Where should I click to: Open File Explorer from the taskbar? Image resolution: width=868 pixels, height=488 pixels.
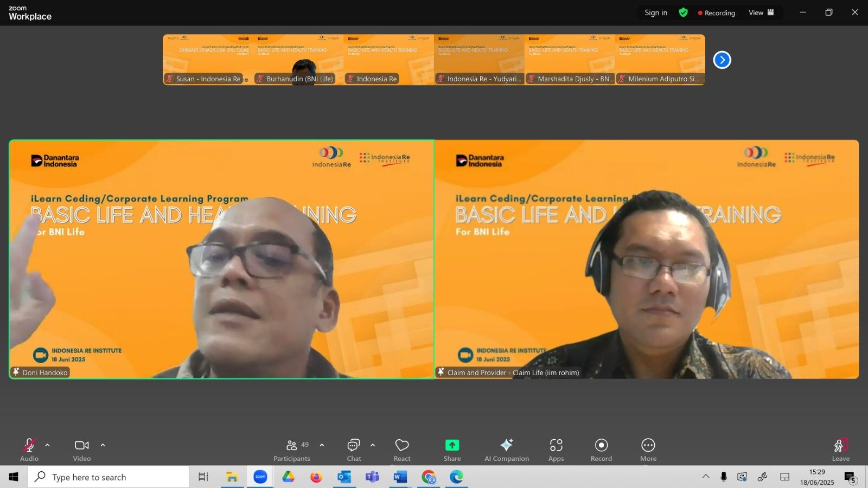[232, 477]
